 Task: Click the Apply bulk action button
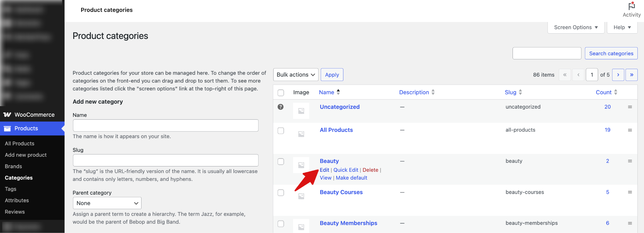coord(332,75)
